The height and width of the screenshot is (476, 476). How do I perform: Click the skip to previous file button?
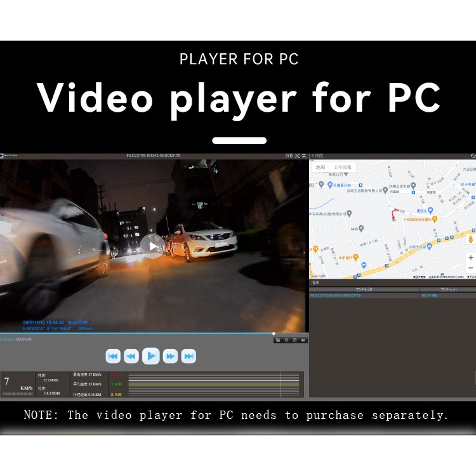(113, 356)
